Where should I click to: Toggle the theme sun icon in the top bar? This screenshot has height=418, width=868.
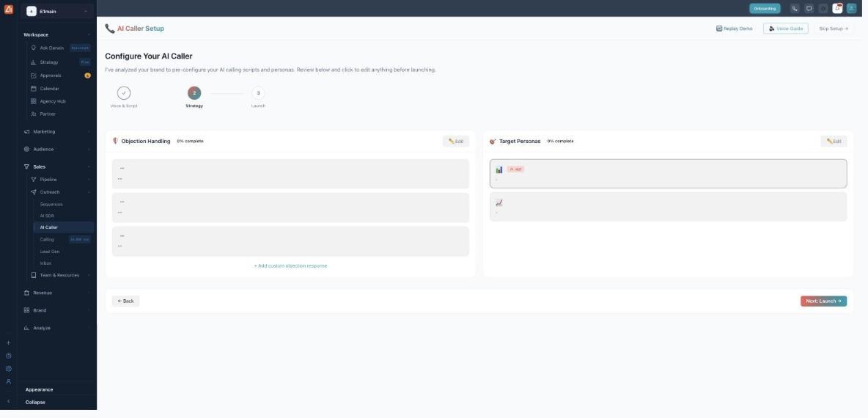pyautogui.click(x=823, y=9)
